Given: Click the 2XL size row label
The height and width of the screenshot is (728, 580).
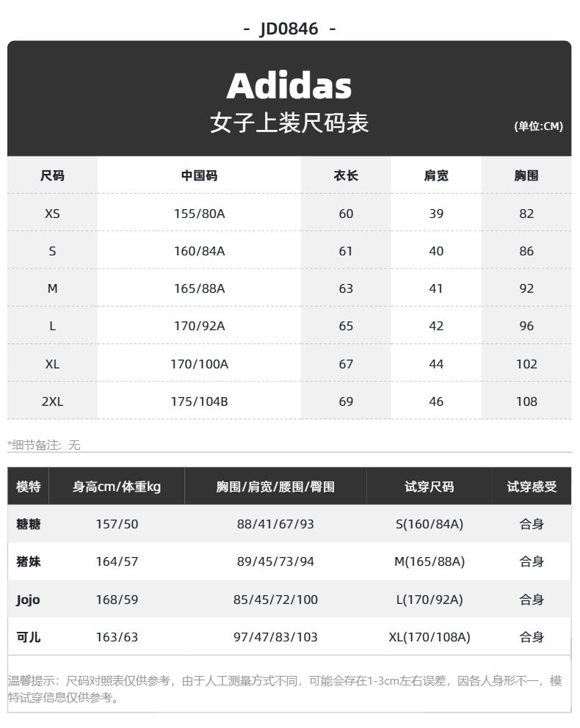Looking at the screenshot, I should [x=52, y=401].
